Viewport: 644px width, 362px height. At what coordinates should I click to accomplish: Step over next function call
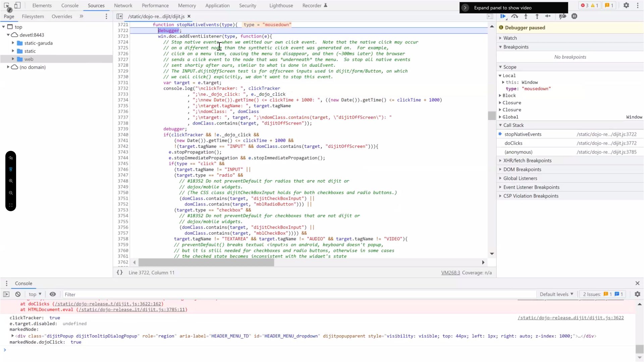pos(515,16)
